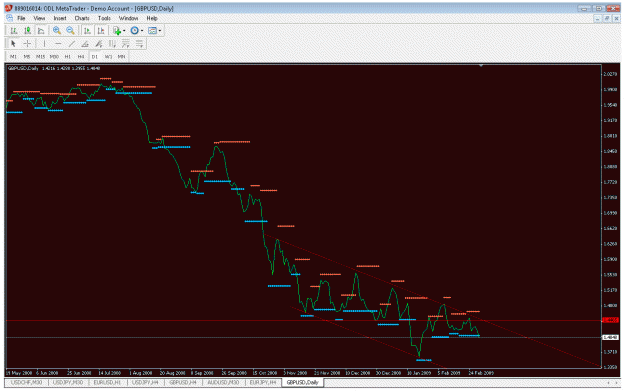Screen dimensions: 625x392
Task: Click the MetaTrader title bar logo
Action: click(9, 8)
